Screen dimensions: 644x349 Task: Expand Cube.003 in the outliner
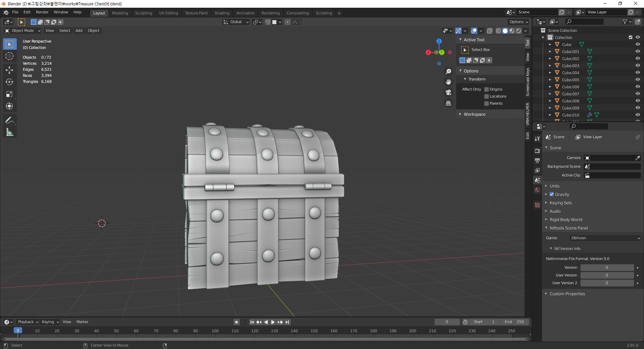coord(550,65)
